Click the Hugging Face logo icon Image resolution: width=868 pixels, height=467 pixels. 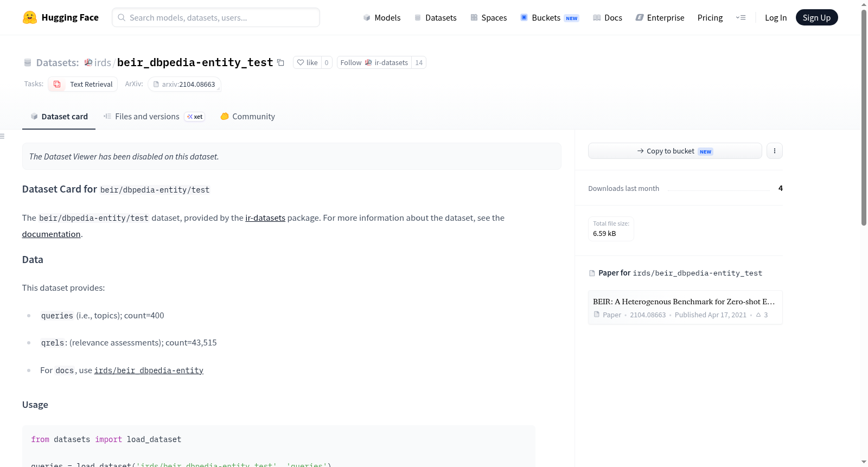coord(30,17)
